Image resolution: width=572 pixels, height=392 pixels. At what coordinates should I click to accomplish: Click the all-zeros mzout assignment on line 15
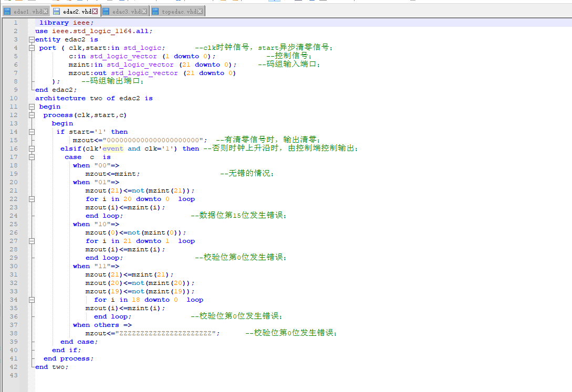pos(140,140)
